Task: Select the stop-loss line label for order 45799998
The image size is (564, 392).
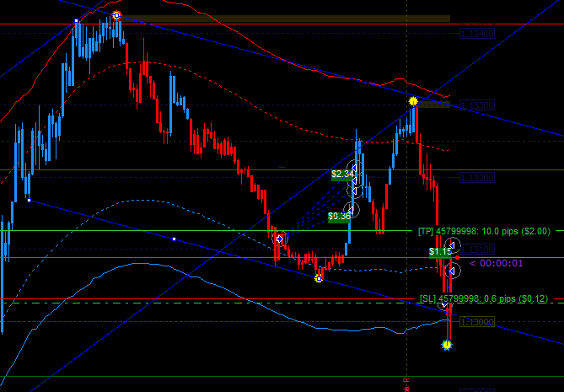Action: click(x=484, y=298)
